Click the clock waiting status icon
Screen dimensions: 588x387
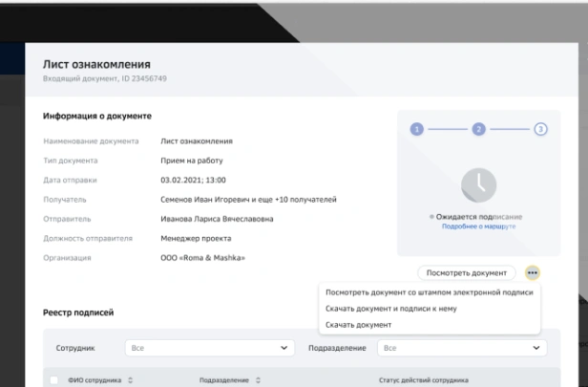point(479,185)
